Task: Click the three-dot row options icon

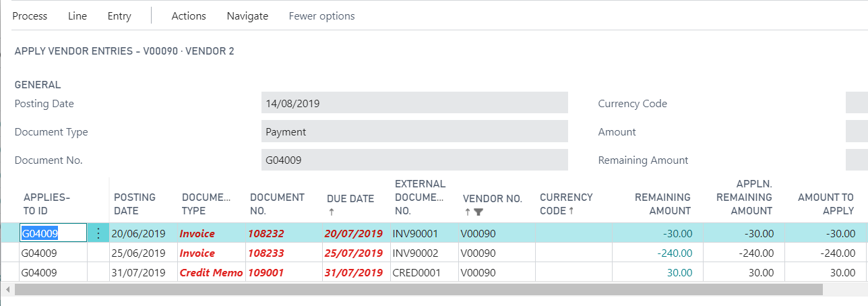Action: 98,233
